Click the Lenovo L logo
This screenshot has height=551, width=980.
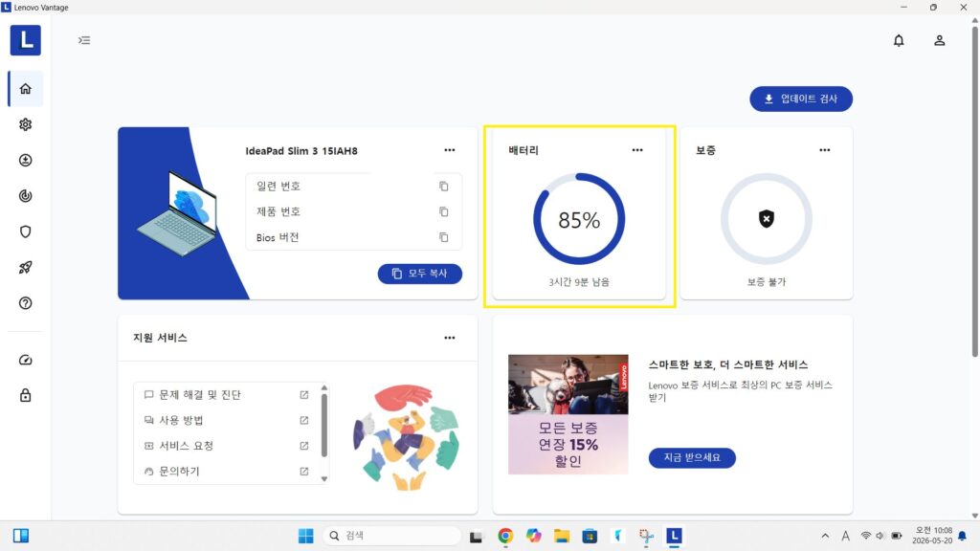[26, 40]
